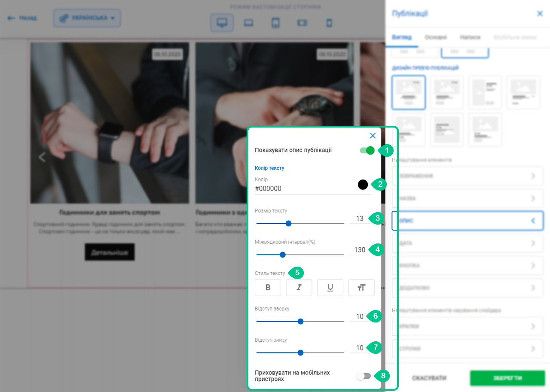Screen dimensions: 550x392
Task: Click the green Зберегти button
Action: 507,378
